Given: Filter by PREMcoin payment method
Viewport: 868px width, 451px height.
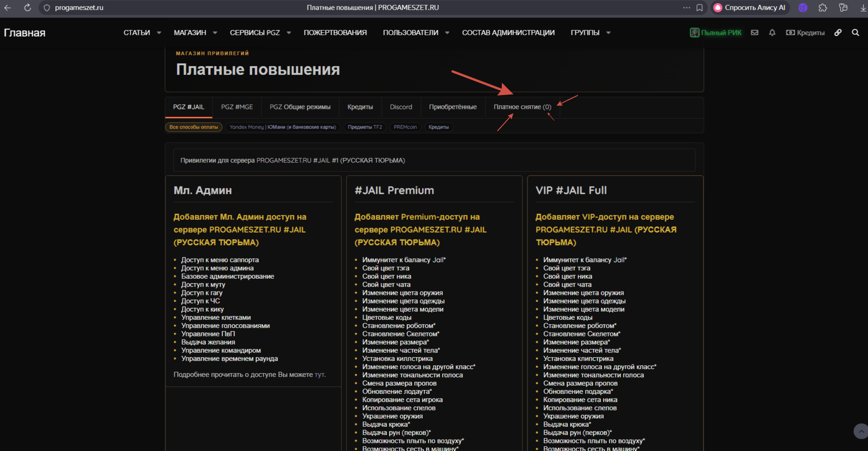Looking at the screenshot, I should (405, 127).
